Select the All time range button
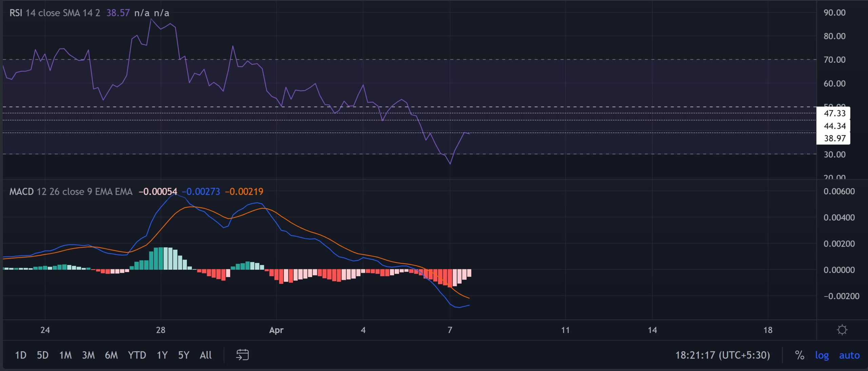The height and width of the screenshot is (371, 868). click(x=205, y=355)
